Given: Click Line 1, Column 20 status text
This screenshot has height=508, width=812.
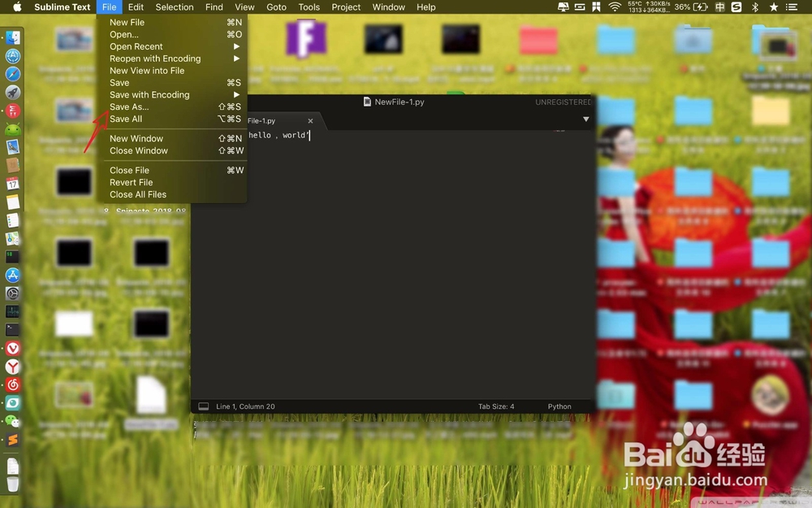Looking at the screenshot, I should [x=245, y=406].
